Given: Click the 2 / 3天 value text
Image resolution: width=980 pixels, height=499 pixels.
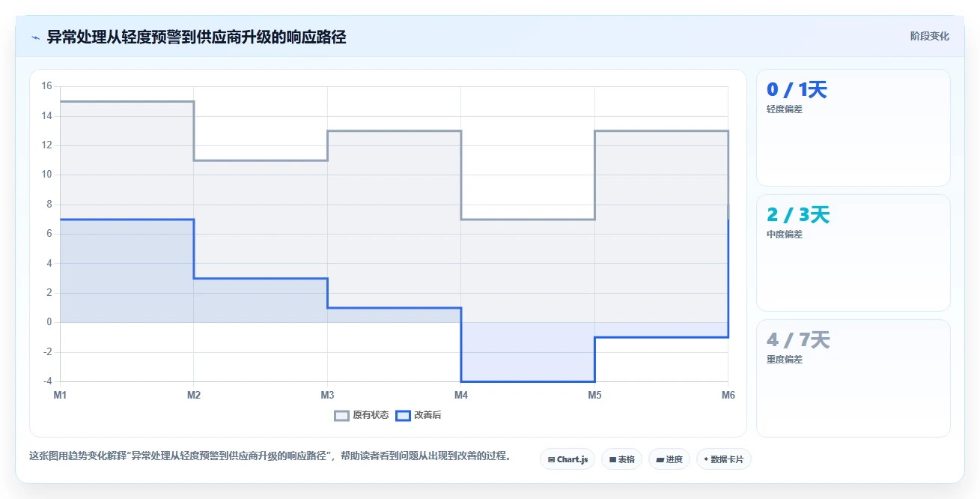Looking at the screenshot, I should tap(798, 216).
